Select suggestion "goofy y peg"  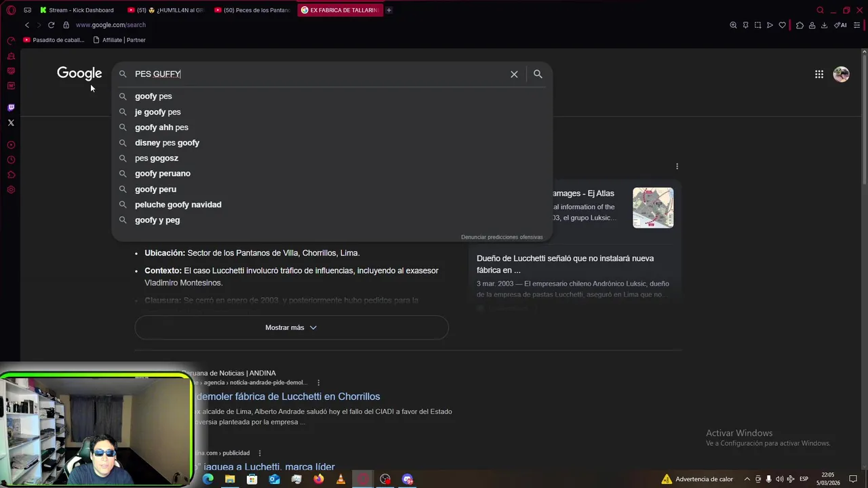[x=332, y=220]
